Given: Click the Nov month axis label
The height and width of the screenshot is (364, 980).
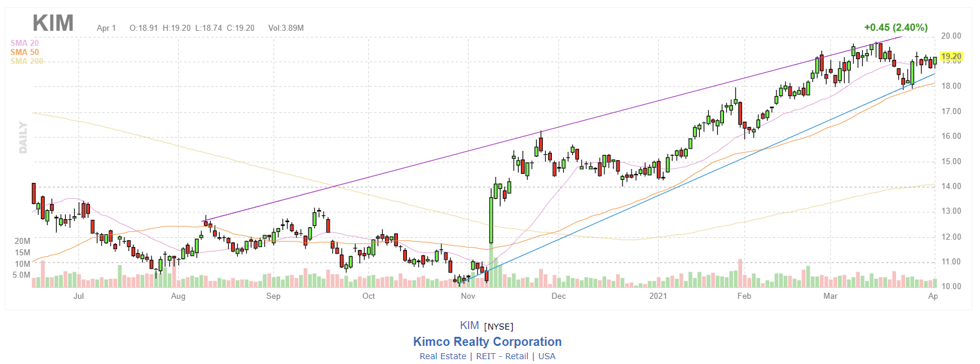Looking at the screenshot, I should pyautogui.click(x=468, y=296).
